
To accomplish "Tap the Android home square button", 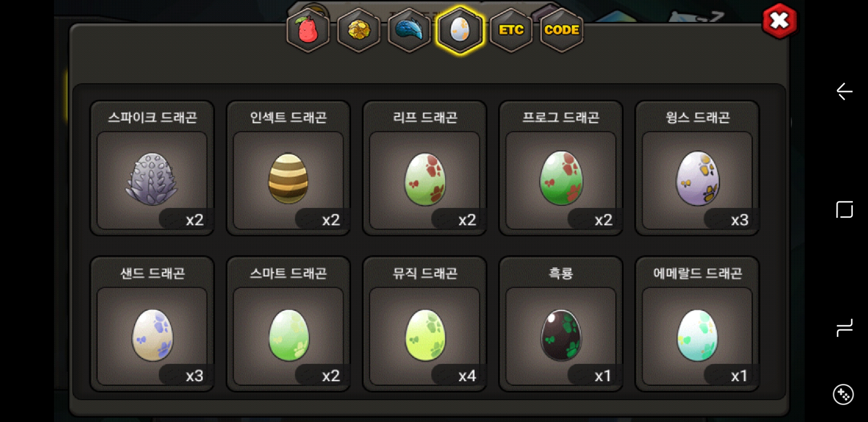I will pos(844,210).
